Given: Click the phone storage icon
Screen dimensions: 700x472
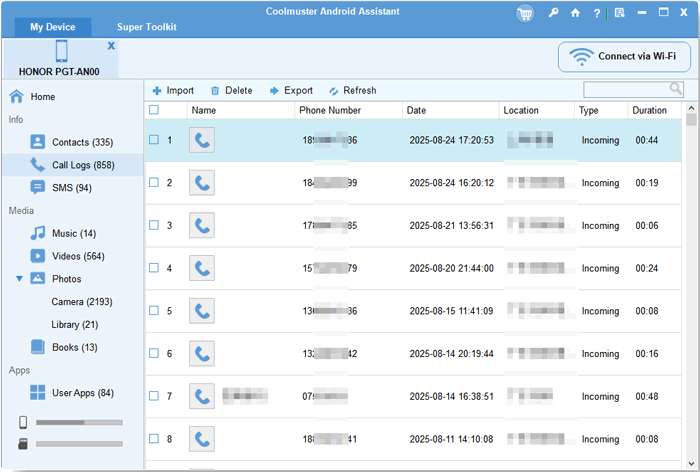Looking at the screenshot, I should coord(23,422).
